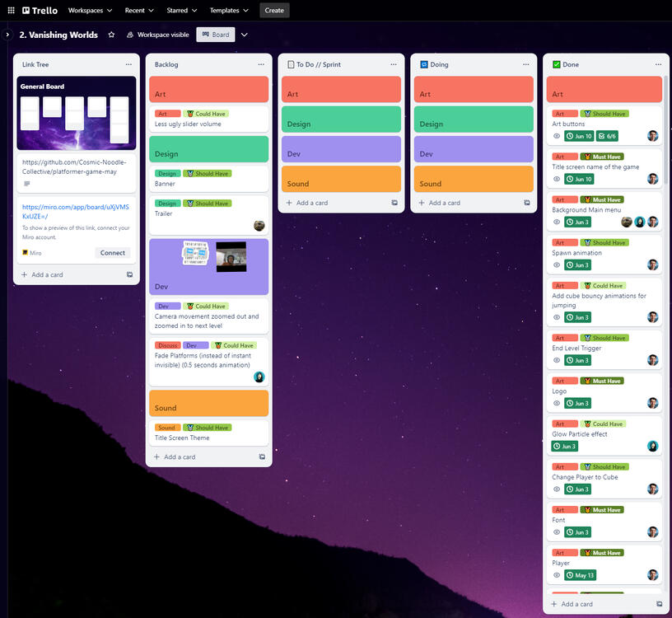Star the Vanishing Worlds board
The image size is (672, 618).
click(112, 35)
